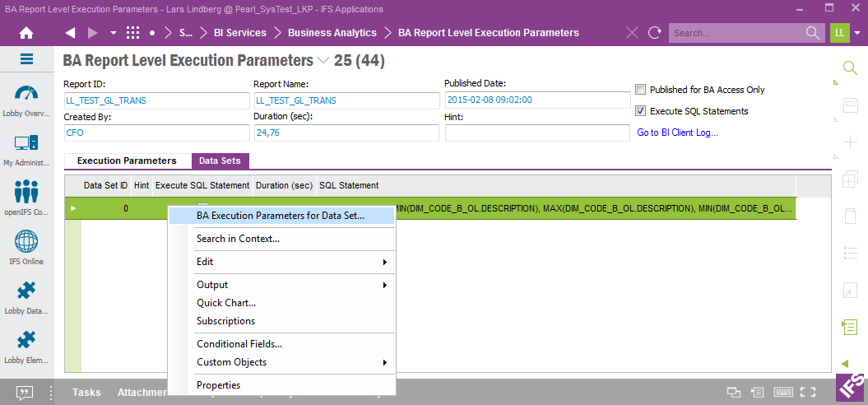
Task: Open the navigator grid icon
Action: pyautogui.click(x=132, y=33)
